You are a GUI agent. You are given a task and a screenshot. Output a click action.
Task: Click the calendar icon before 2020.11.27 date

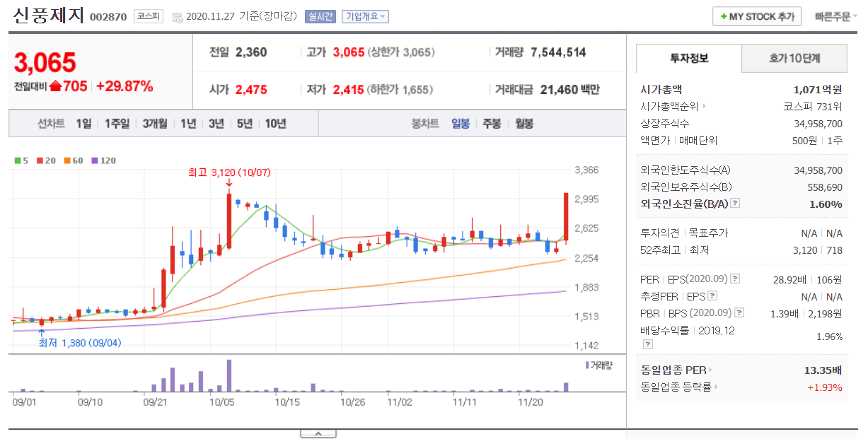pyautogui.click(x=177, y=17)
